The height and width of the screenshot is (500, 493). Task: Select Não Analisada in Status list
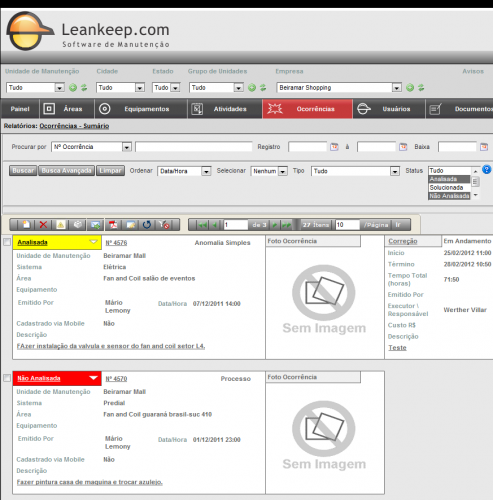pos(449,196)
